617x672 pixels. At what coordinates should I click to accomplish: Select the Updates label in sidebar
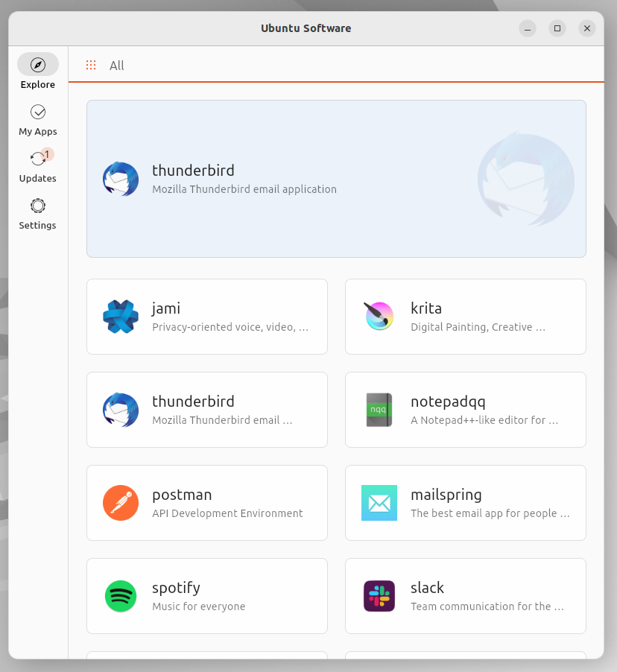[38, 178]
